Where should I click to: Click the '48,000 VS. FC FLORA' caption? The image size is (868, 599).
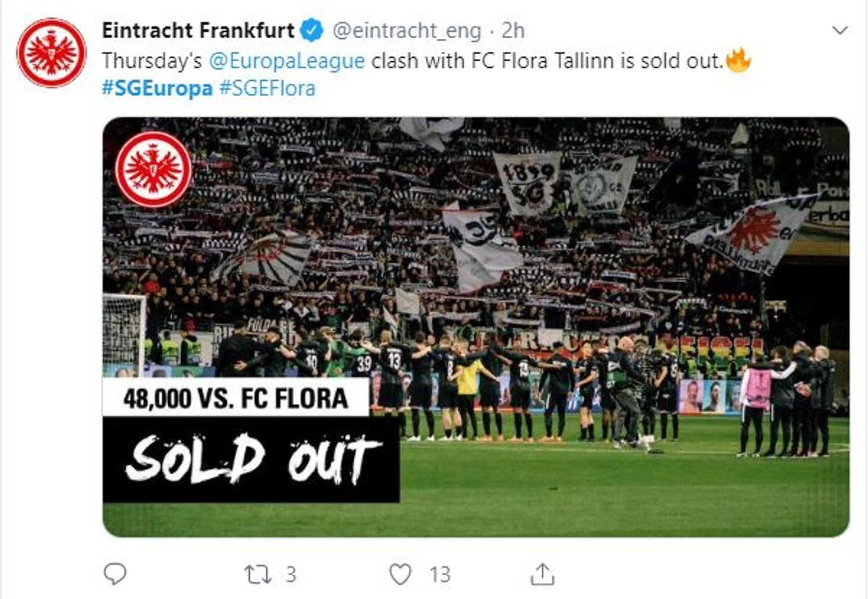[235, 398]
